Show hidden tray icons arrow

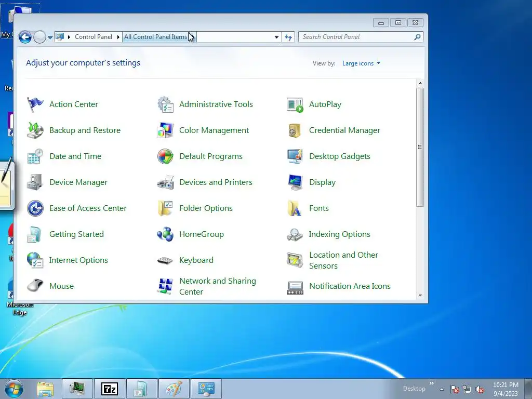pyautogui.click(x=442, y=389)
